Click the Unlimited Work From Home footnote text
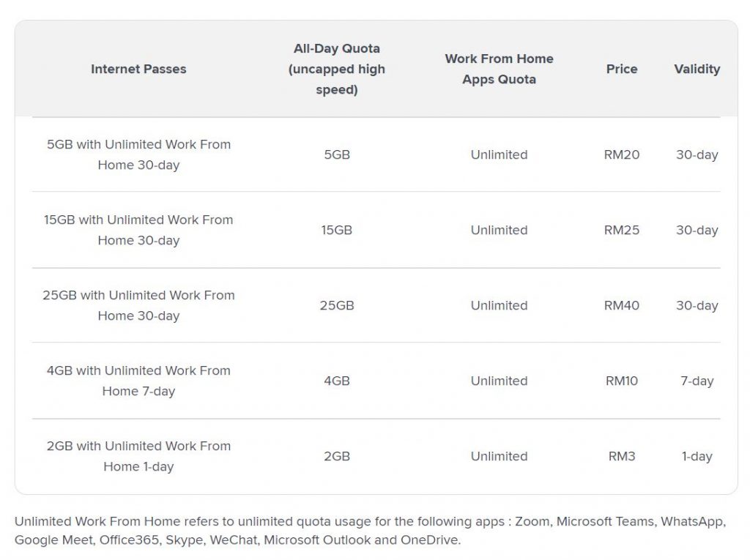The image size is (750, 560). click(x=369, y=531)
